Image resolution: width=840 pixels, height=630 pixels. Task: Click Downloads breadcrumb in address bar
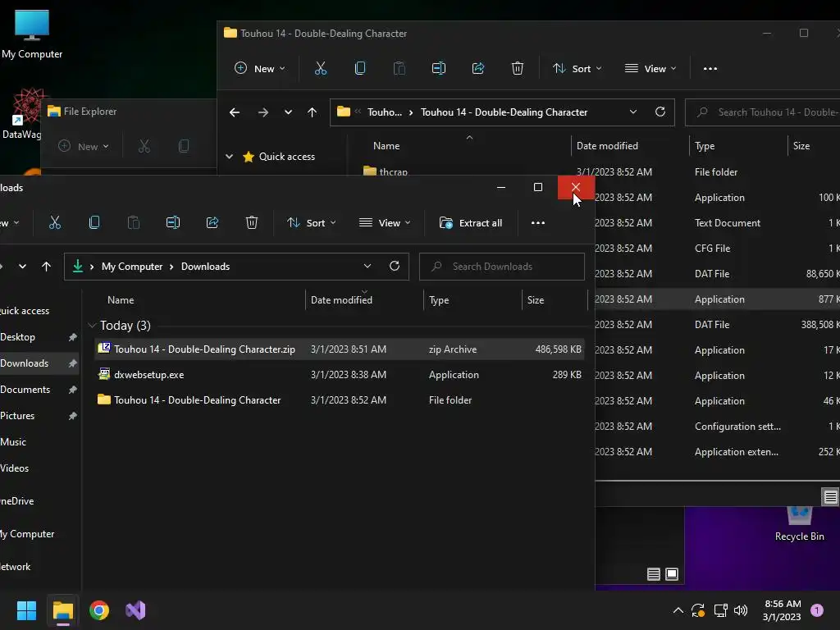click(x=205, y=267)
